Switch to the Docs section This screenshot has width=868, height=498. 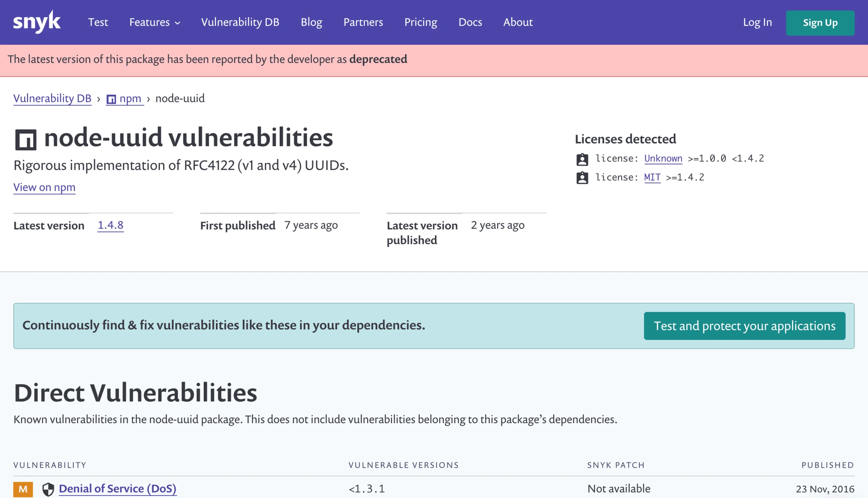click(470, 22)
